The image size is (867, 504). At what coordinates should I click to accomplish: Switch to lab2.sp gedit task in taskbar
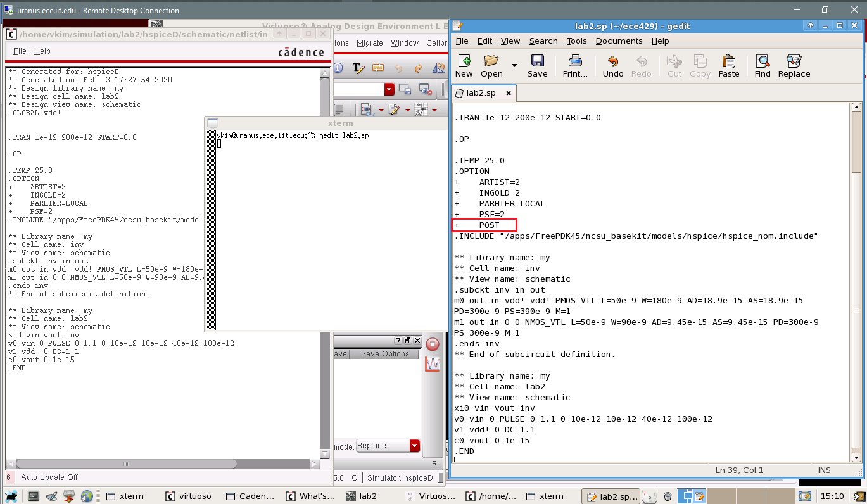[x=612, y=496]
